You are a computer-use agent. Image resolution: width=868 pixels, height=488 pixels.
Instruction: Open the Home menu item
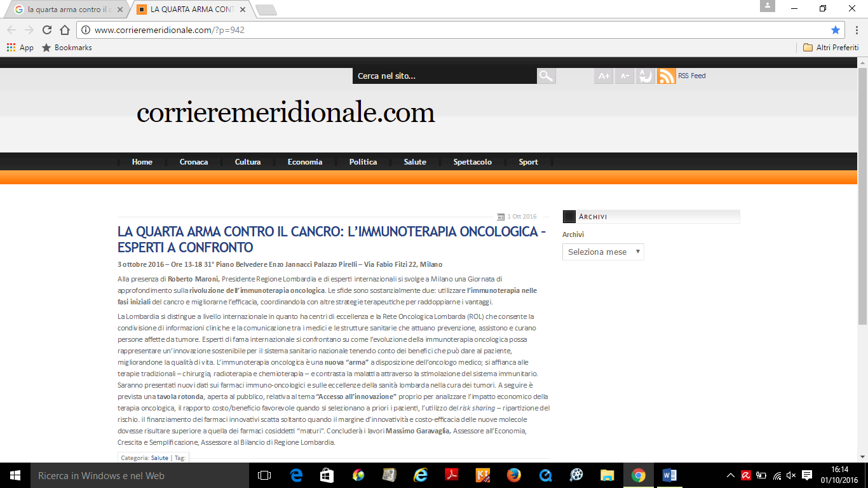pyautogui.click(x=142, y=162)
